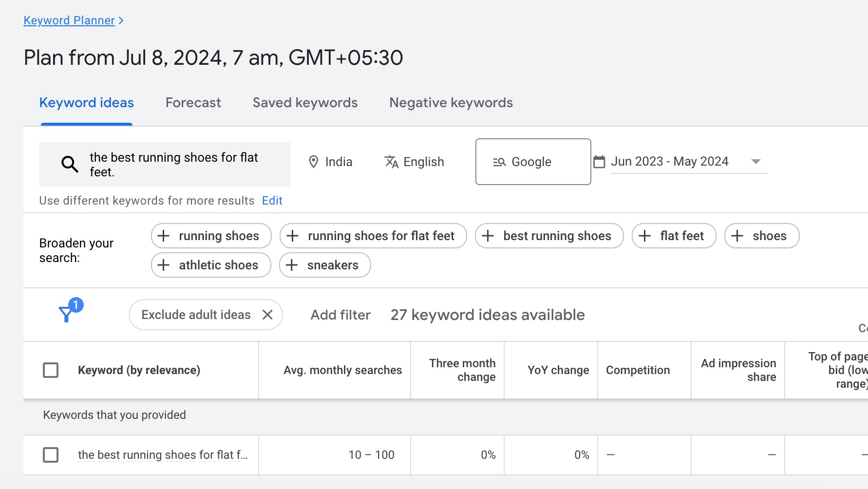Viewport: 868px width, 489px height.
Task: Click the translate language icon beside English
Action: pos(392,162)
